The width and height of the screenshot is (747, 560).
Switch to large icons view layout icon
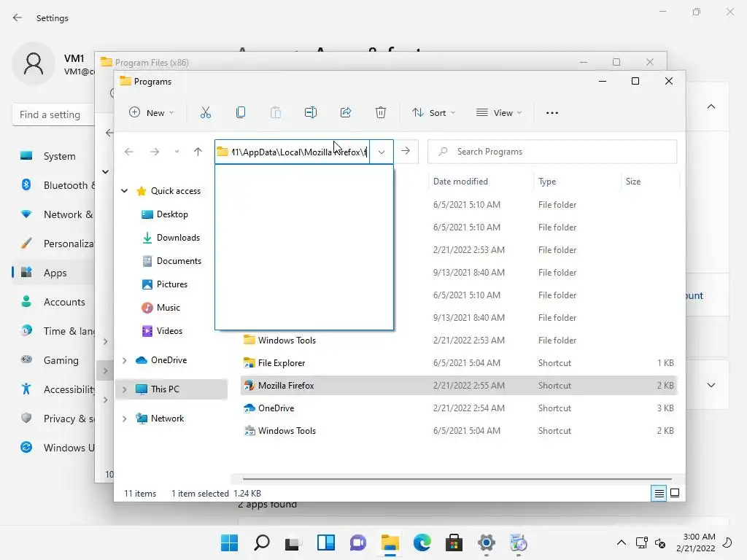(675, 494)
